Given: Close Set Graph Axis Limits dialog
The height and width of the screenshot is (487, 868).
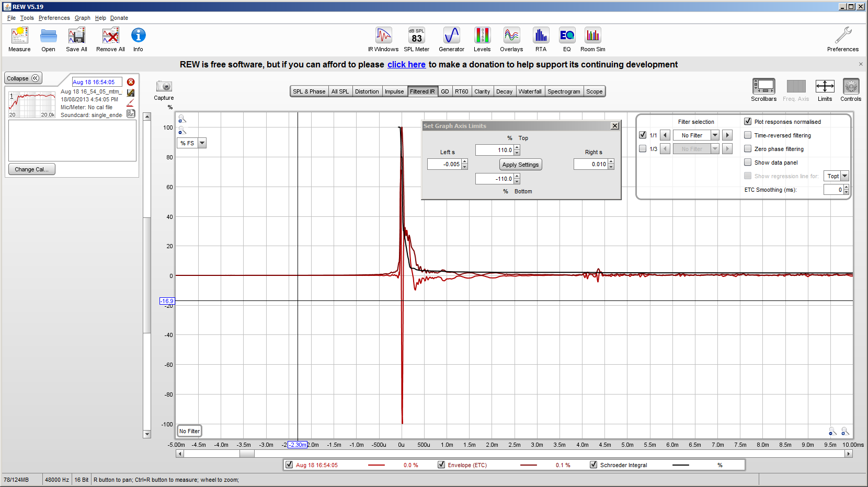Looking at the screenshot, I should (x=615, y=126).
